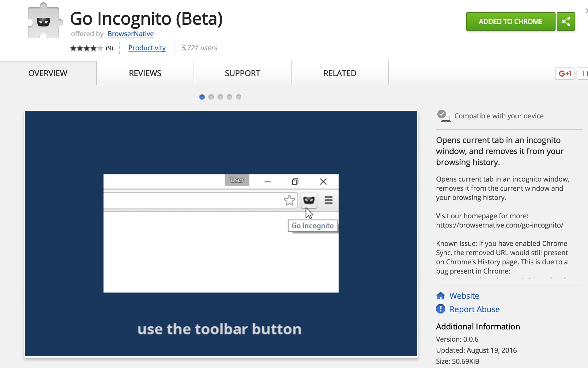Open the Productivity category link
The image size is (588, 368).
[x=147, y=48]
